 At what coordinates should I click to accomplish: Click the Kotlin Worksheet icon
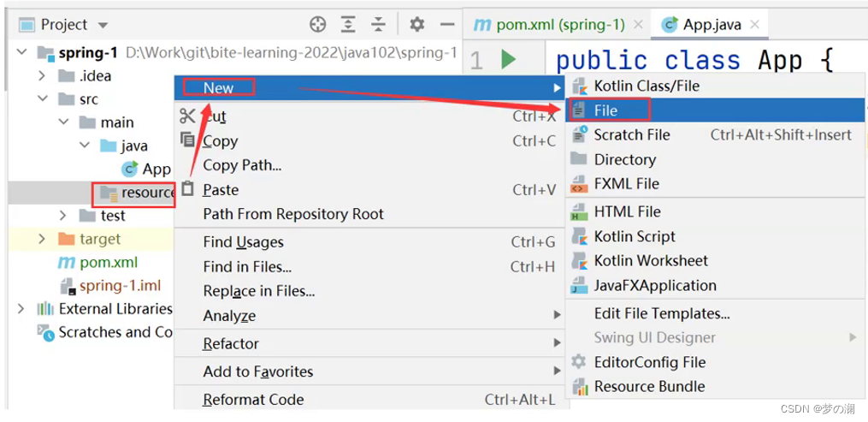(x=580, y=260)
